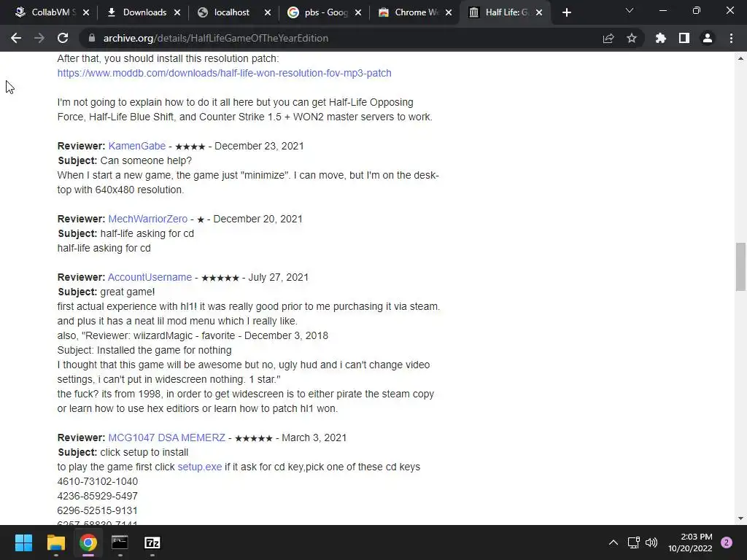Open Chrome extensions puzzle icon
Screen dimensions: 747x560
(x=661, y=38)
